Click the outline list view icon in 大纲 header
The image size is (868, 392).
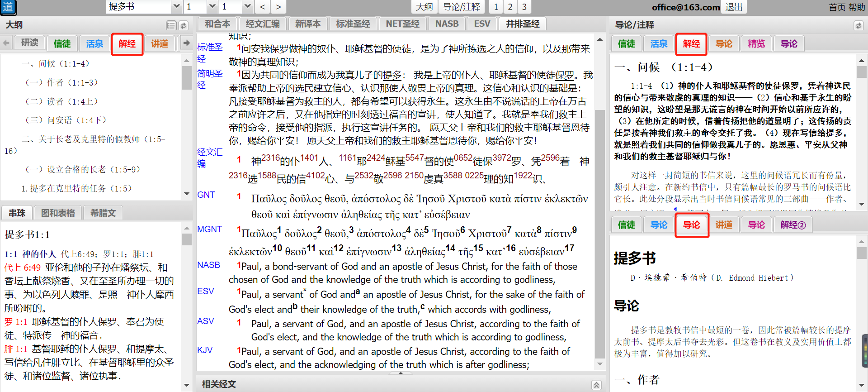[171, 25]
